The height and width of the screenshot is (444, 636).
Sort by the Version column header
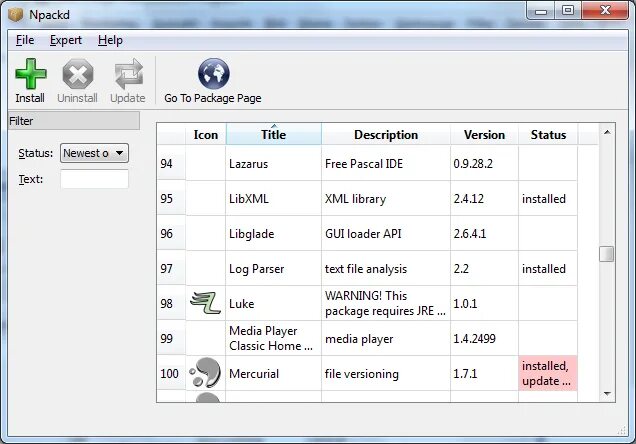[484, 134]
